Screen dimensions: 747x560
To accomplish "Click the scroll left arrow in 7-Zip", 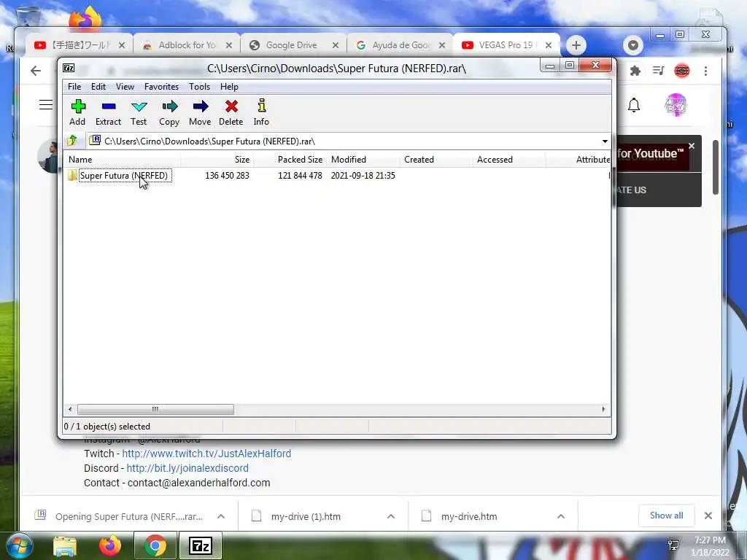I will click(x=70, y=409).
